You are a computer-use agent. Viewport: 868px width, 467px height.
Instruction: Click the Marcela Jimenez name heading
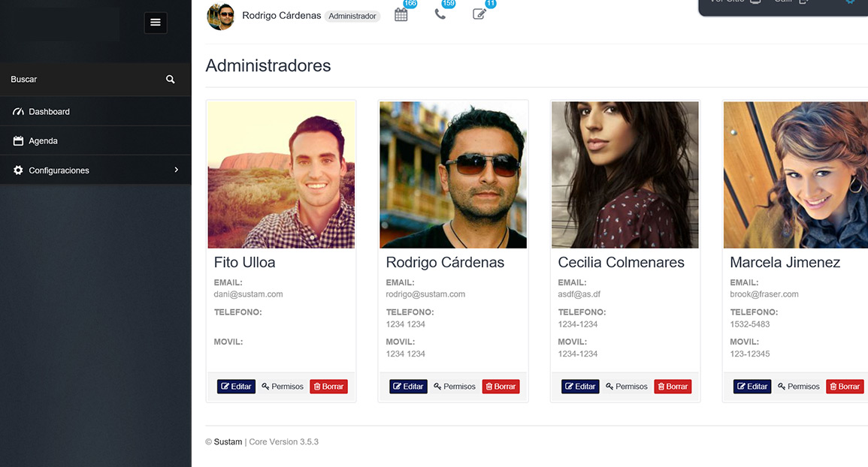point(785,262)
